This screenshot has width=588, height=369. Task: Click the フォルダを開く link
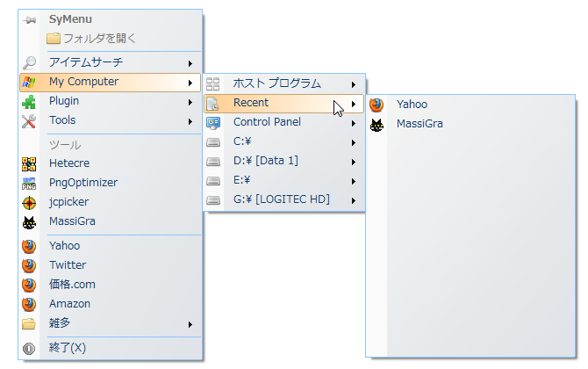[91, 39]
